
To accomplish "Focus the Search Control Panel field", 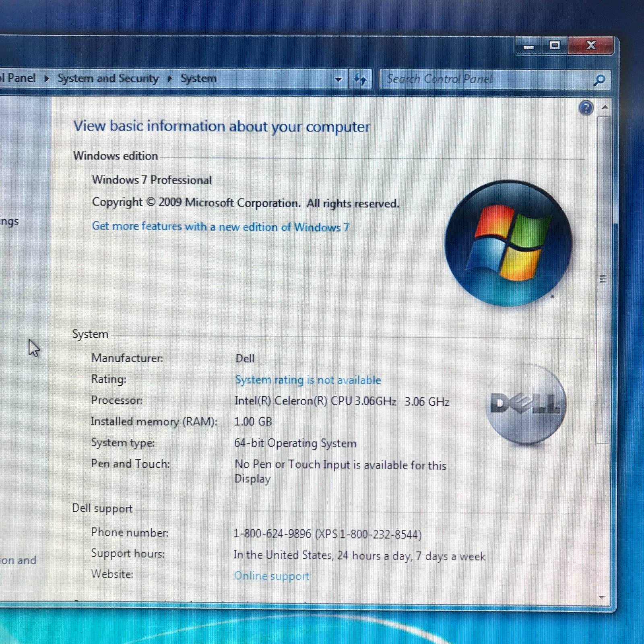I will coord(483,79).
